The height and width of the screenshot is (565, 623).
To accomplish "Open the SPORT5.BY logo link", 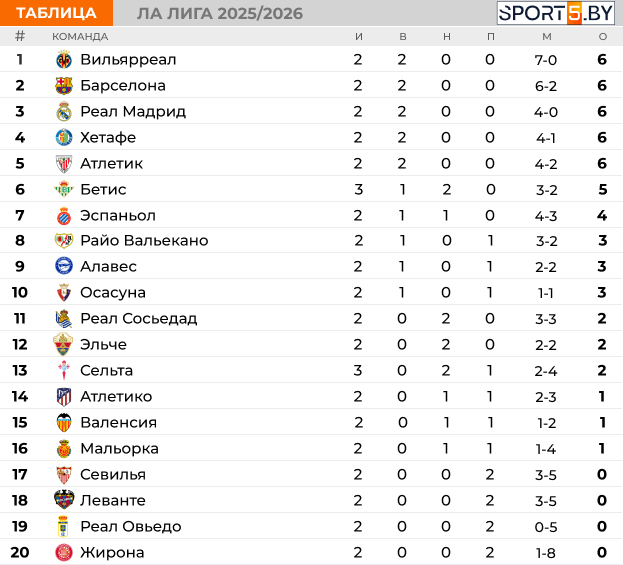I will coord(556,13).
